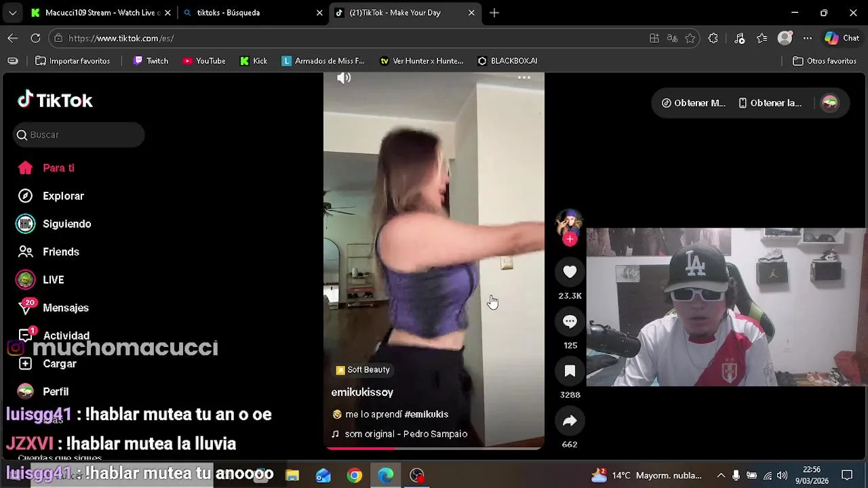Open the media control music icon
868x488 pixels.
740,39
